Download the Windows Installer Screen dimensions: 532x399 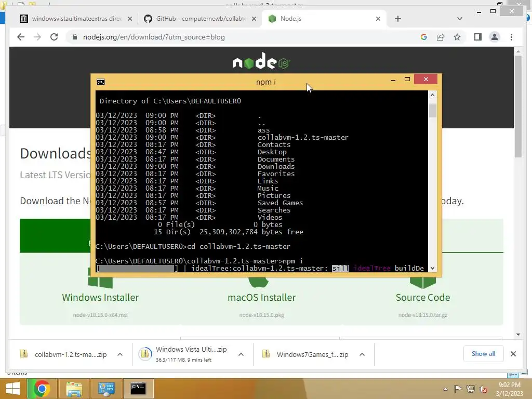coord(100,297)
